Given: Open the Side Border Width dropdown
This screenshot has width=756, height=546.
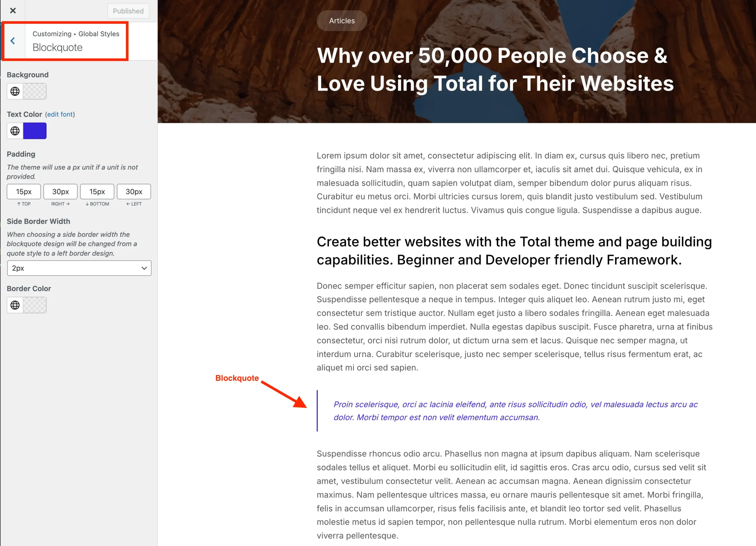Looking at the screenshot, I should 79,268.
